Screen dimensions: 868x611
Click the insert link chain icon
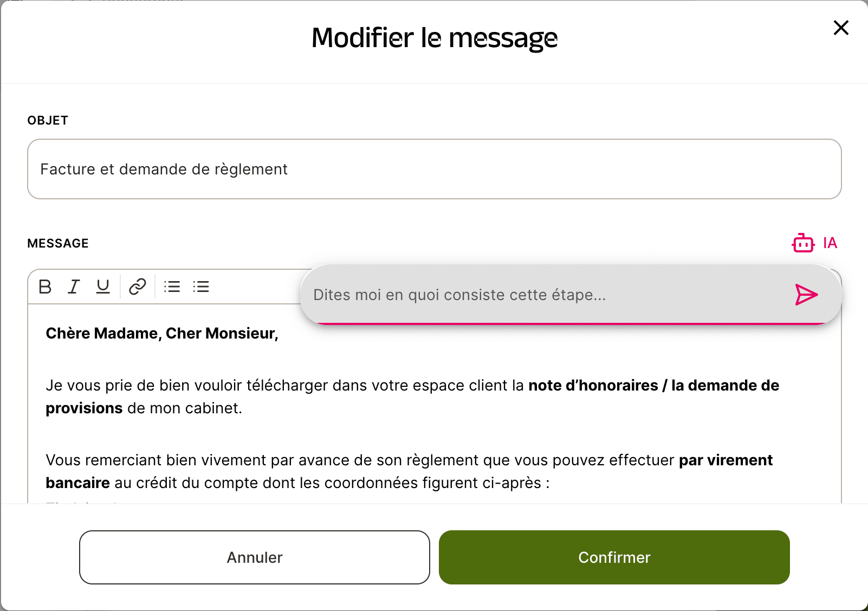pyautogui.click(x=138, y=287)
